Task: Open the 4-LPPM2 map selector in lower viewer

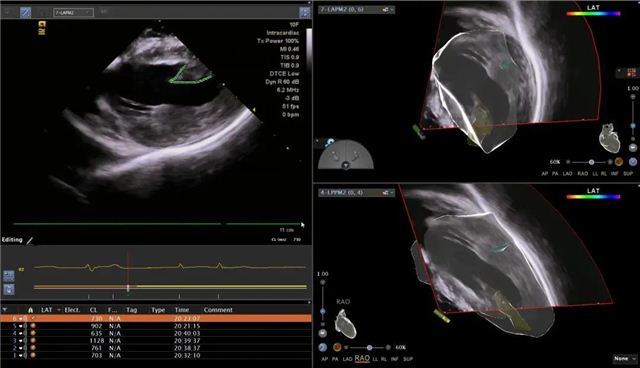Action: [357, 192]
